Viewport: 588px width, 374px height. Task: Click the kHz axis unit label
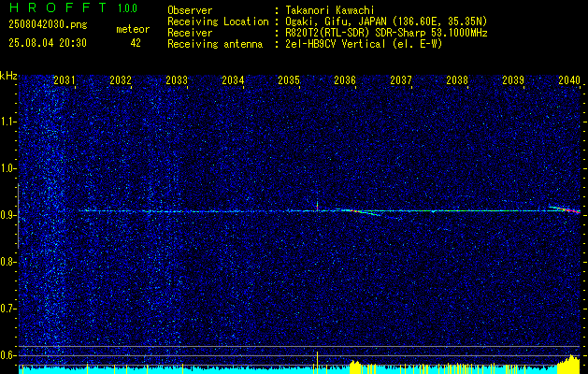pyautogui.click(x=8, y=76)
